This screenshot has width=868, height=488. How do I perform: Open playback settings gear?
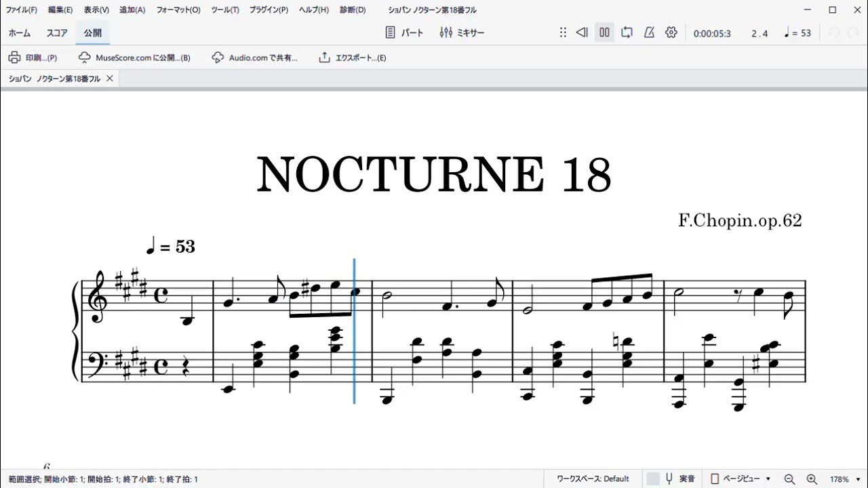[671, 33]
